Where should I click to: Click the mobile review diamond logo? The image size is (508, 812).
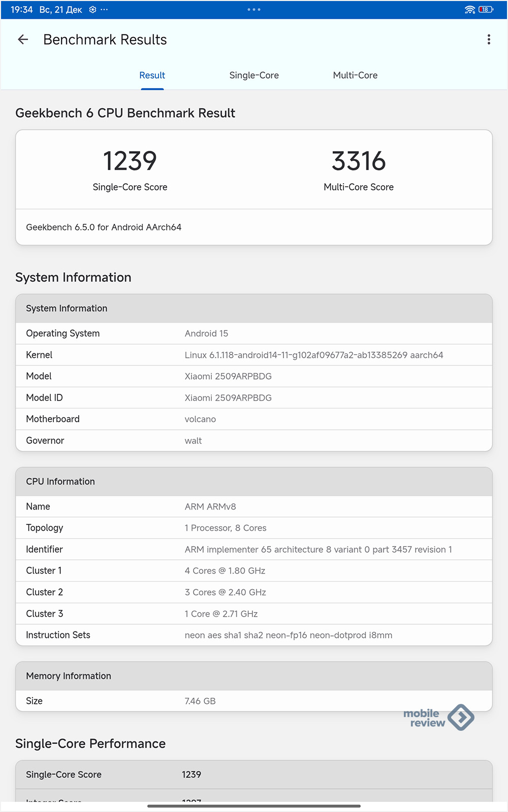point(461,717)
